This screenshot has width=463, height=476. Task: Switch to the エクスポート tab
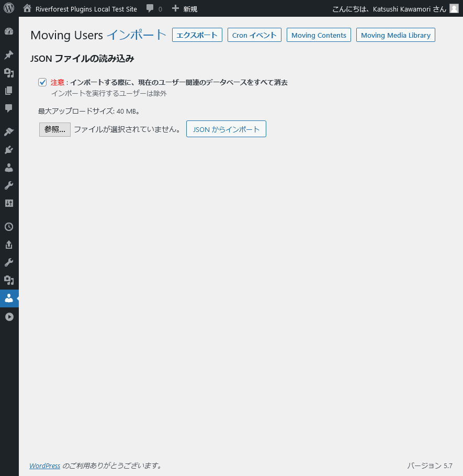[x=197, y=35]
